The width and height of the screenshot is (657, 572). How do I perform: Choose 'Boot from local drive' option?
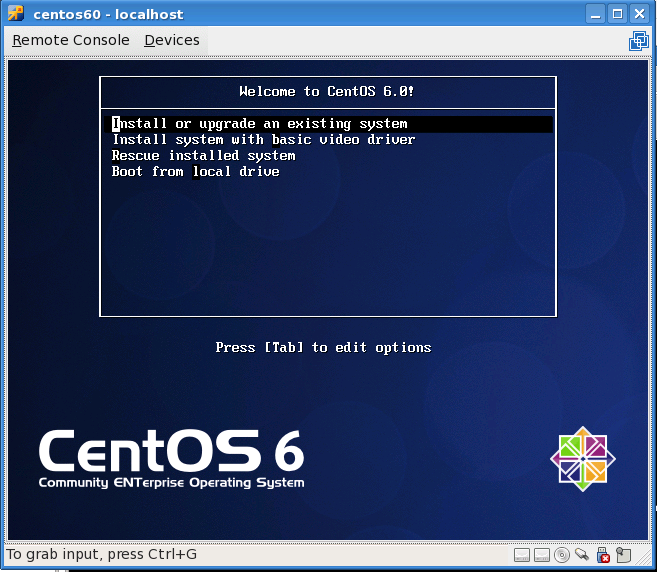(x=195, y=172)
